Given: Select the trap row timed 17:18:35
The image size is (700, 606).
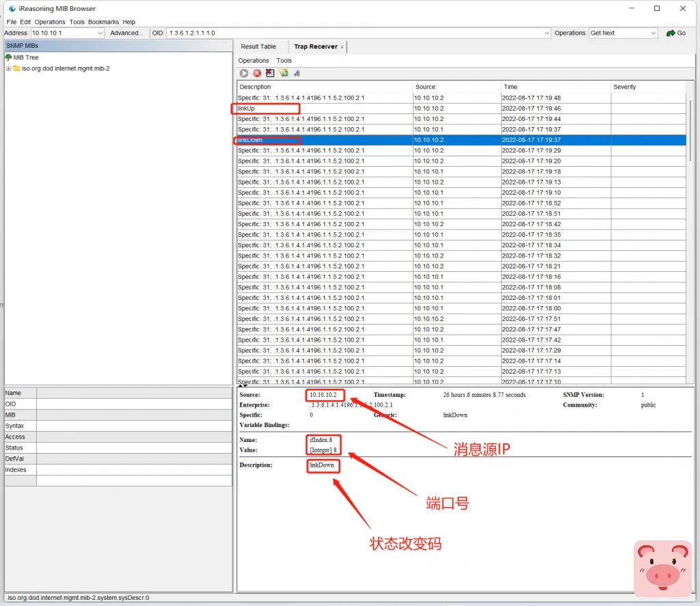Looking at the screenshot, I should [461, 235].
